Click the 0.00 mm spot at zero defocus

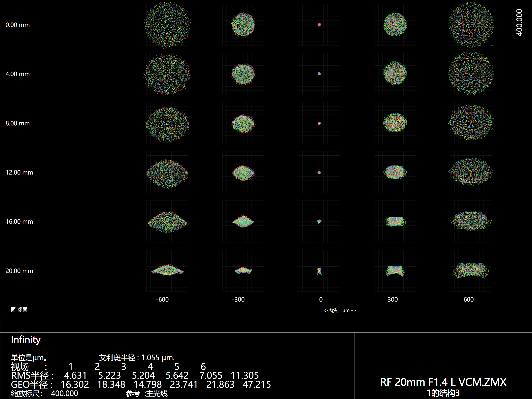319,25
